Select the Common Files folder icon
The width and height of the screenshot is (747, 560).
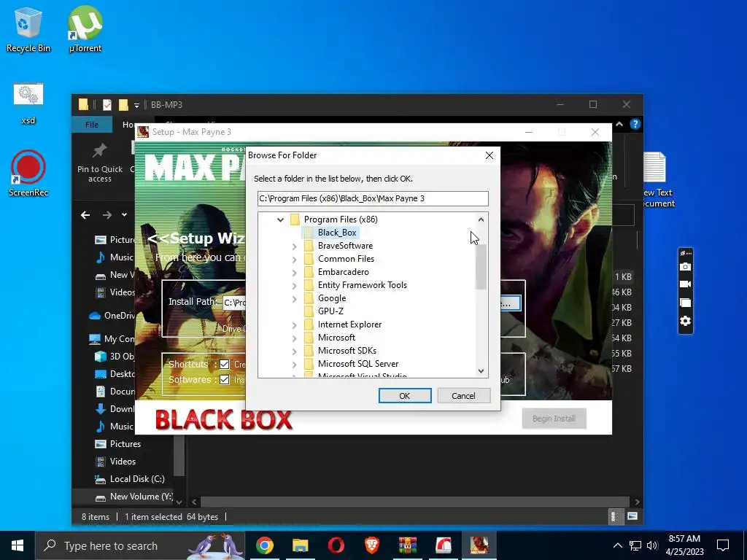[x=309, y=259]
